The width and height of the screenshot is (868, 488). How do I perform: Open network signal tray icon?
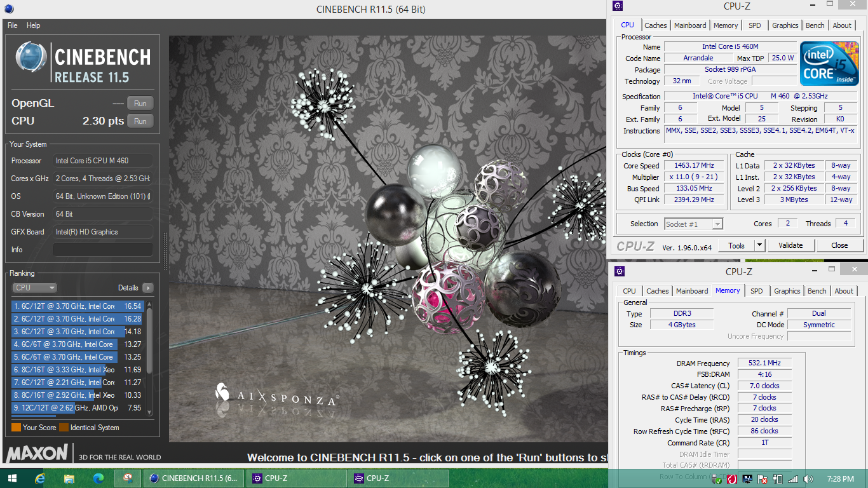792,478
